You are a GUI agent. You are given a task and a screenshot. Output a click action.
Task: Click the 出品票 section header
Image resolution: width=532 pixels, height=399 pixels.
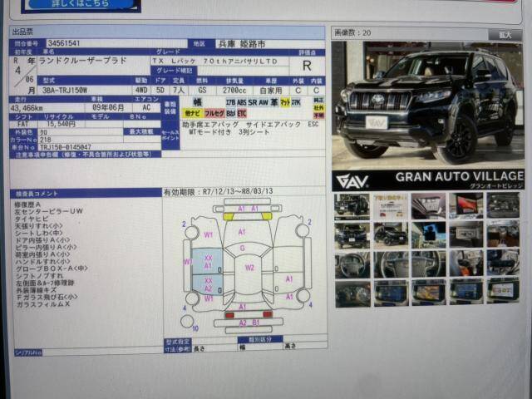pos(23,32)
